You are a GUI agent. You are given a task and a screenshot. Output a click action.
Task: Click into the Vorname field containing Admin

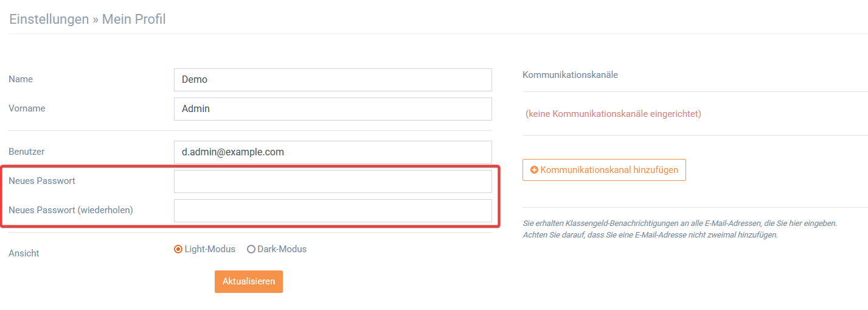[x=333, y=109]
